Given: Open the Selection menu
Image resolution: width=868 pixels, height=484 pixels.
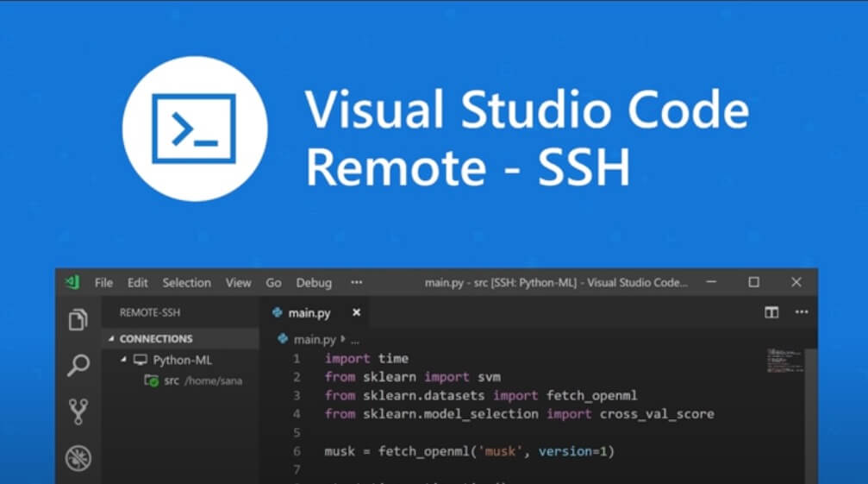Looking at the screenshot, I should [x=186, y=283].
